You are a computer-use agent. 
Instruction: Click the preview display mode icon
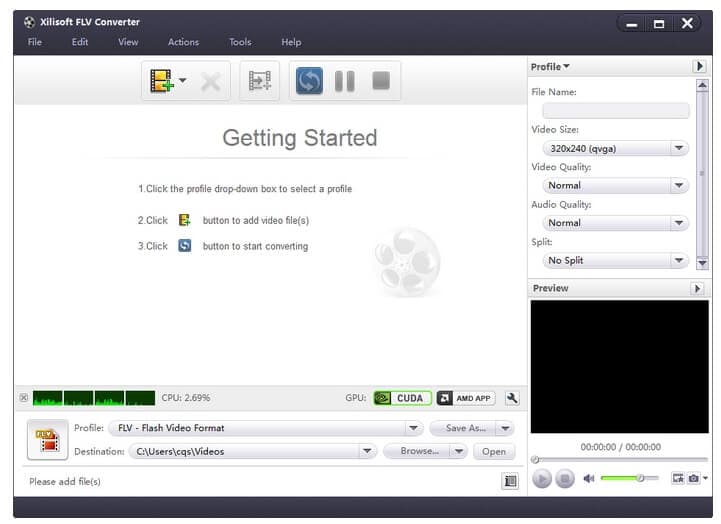(678, 478)
